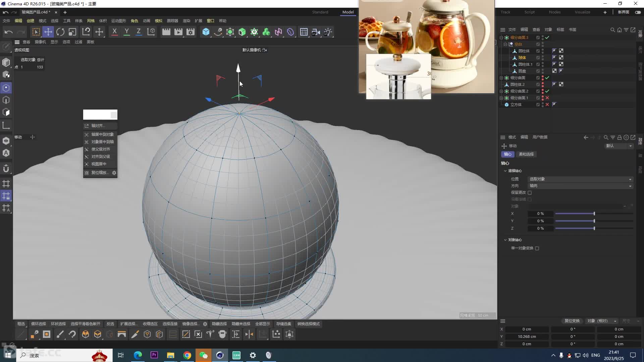Click the green Extrude generator cube icon

pos(242,32)
